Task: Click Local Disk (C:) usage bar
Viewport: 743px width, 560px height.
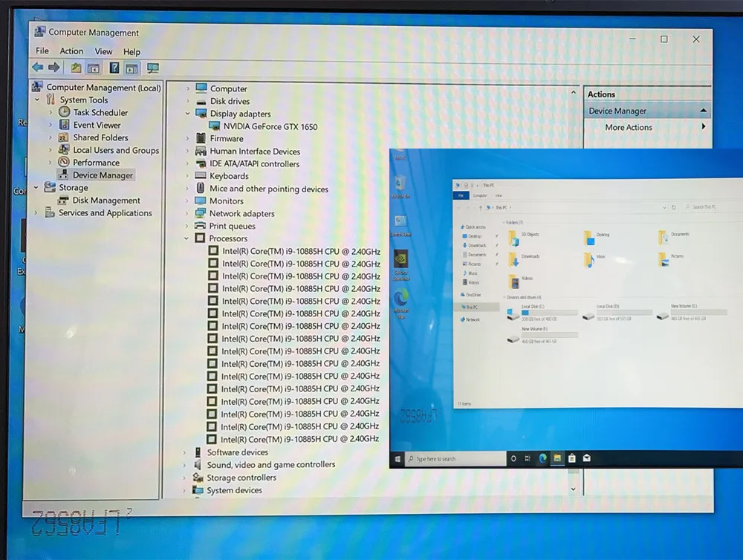Action: point(550,313)
